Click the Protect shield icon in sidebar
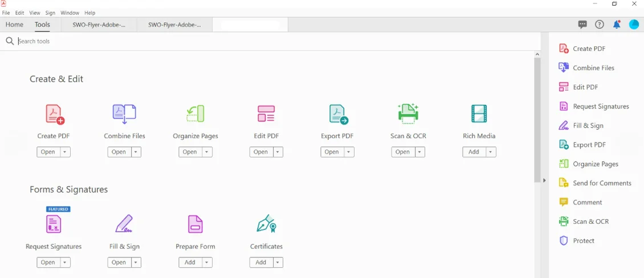This screenshot has height=278, width=644. click(x=564, y=240)
